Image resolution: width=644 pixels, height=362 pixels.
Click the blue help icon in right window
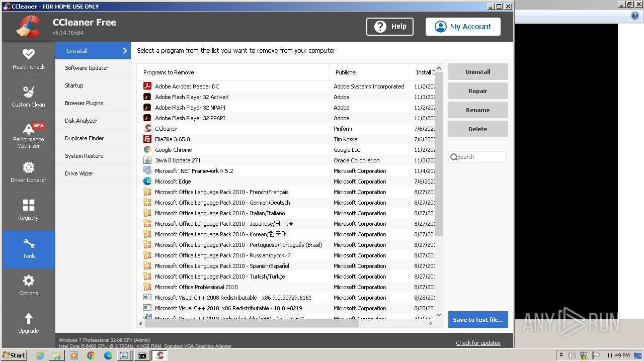click(x=635, y=16)
